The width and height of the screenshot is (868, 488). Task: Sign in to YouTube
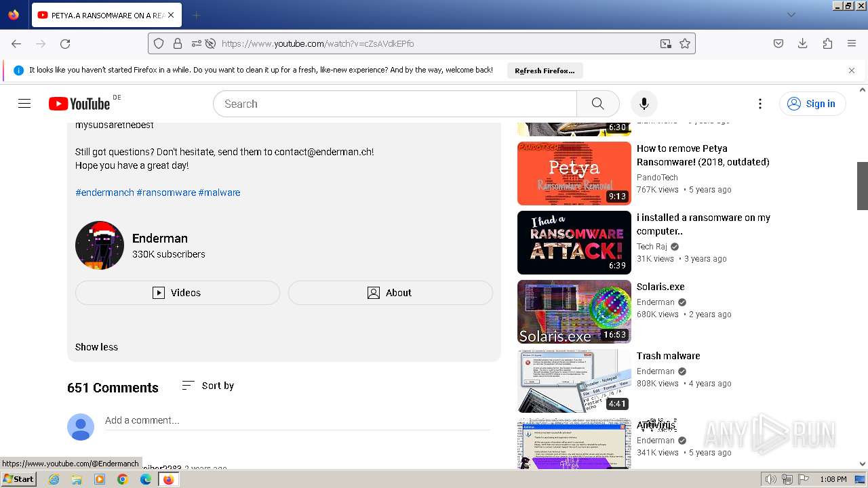pos(812,104)
